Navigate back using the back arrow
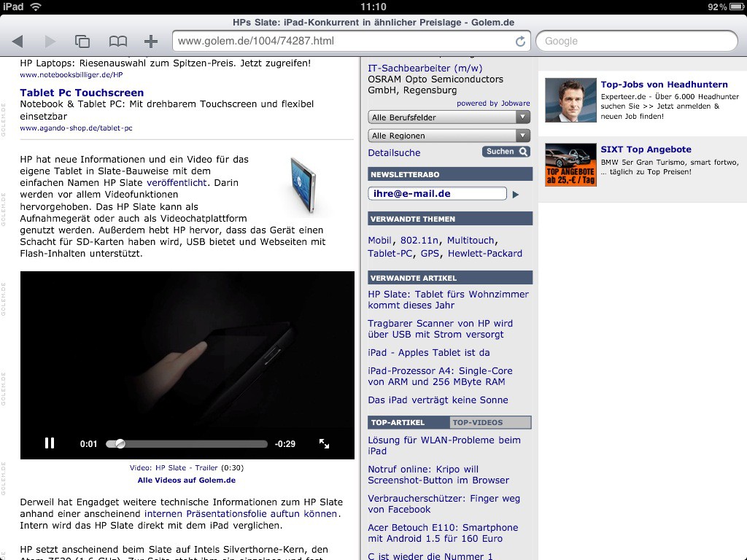The height and width of the screenshot is (560, 747). 18,41
